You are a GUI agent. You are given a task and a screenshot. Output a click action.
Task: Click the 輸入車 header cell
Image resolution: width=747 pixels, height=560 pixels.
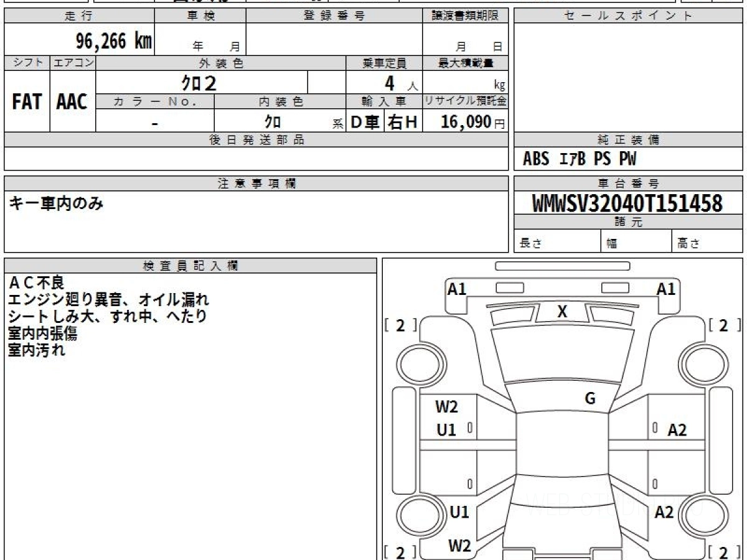click(x=384, y=101)
